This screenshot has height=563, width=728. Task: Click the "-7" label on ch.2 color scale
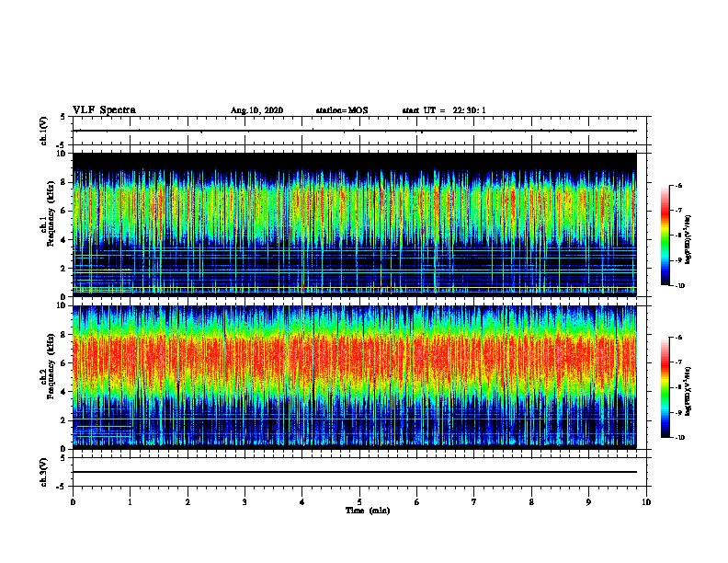pos(678,362)
